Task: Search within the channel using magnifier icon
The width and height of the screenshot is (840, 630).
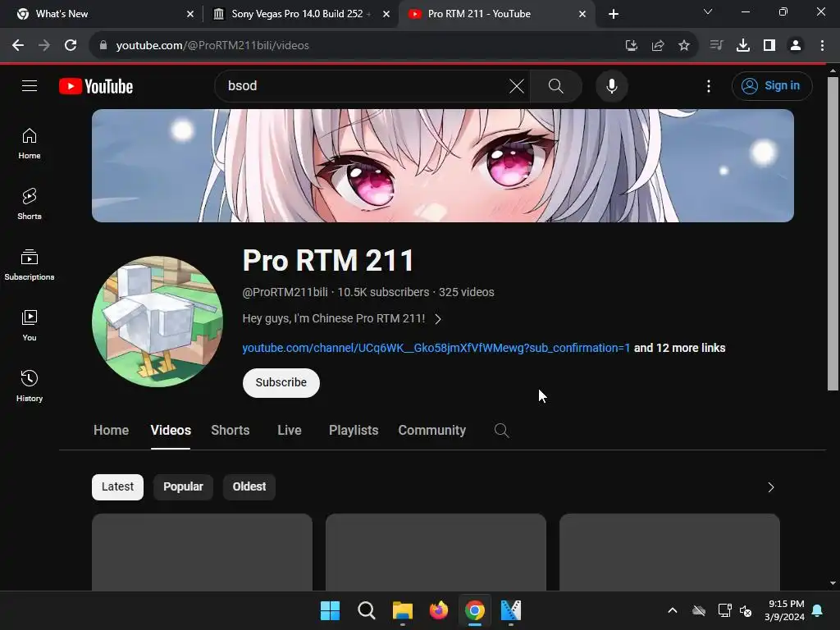Action: click(501, 430)
